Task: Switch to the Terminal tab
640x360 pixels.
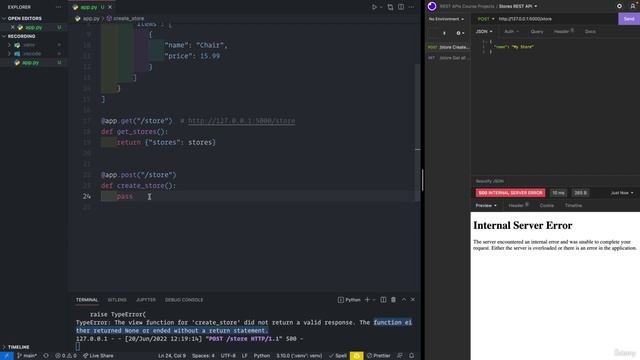Action: tap(87, 300)
